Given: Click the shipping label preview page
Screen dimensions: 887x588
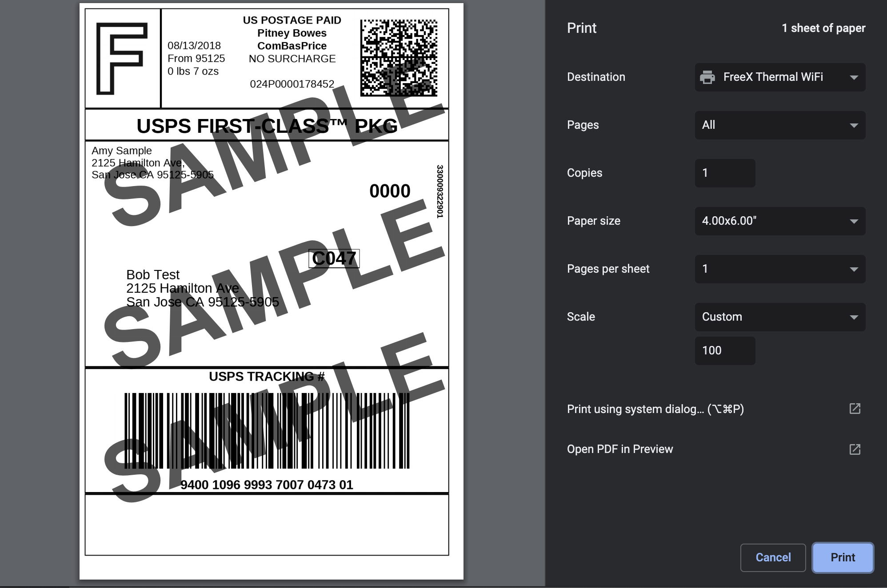Looking at the screenshot, I should click(272, 291).
